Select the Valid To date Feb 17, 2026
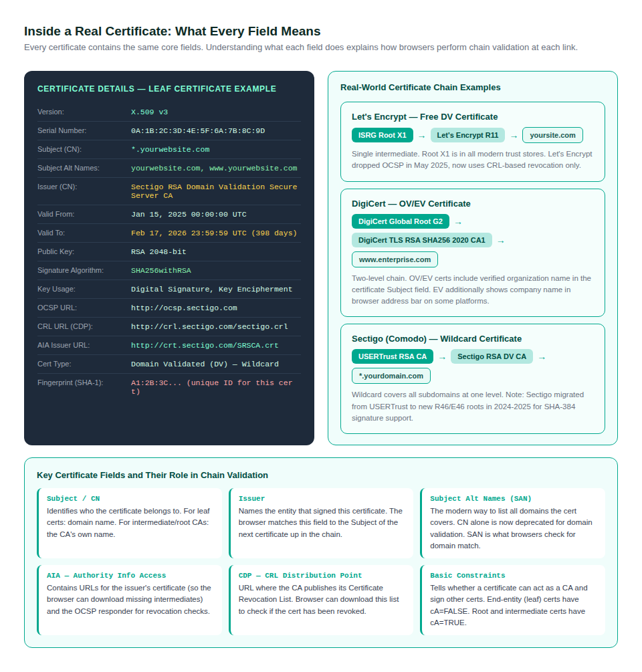The image size is (642, 672). 214,233
